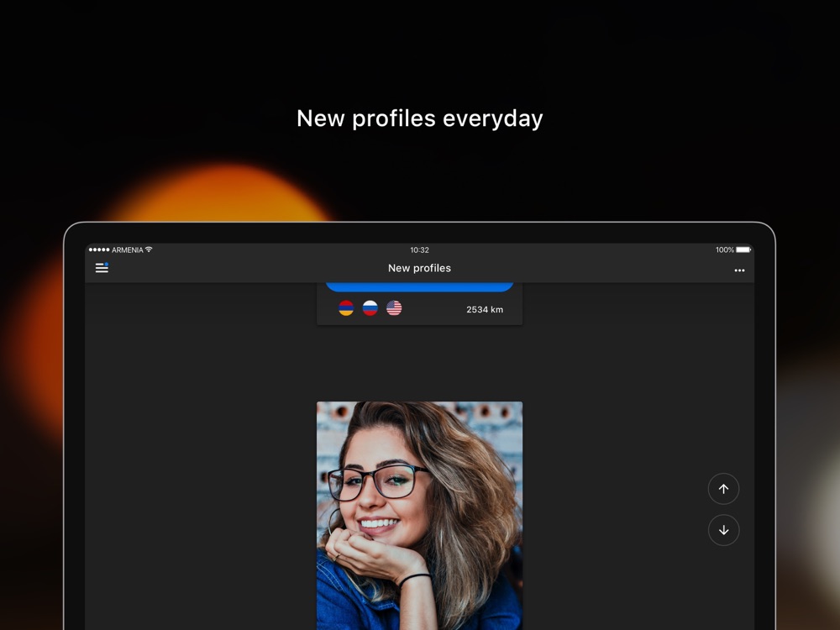Viewport: 840px width, 630px height.
Task: Tap the Russian flag icon
Action: pos(370,308)
